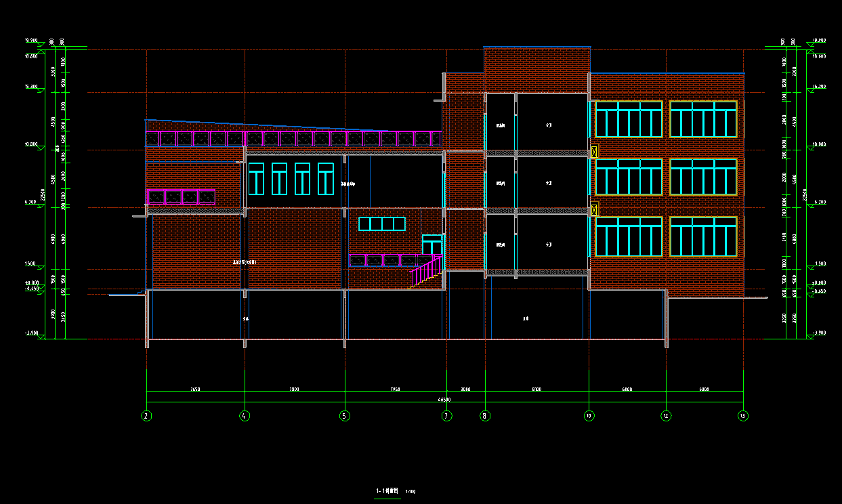
Task: Select grid axis bubble number 4
Action: tap(245, 416)
